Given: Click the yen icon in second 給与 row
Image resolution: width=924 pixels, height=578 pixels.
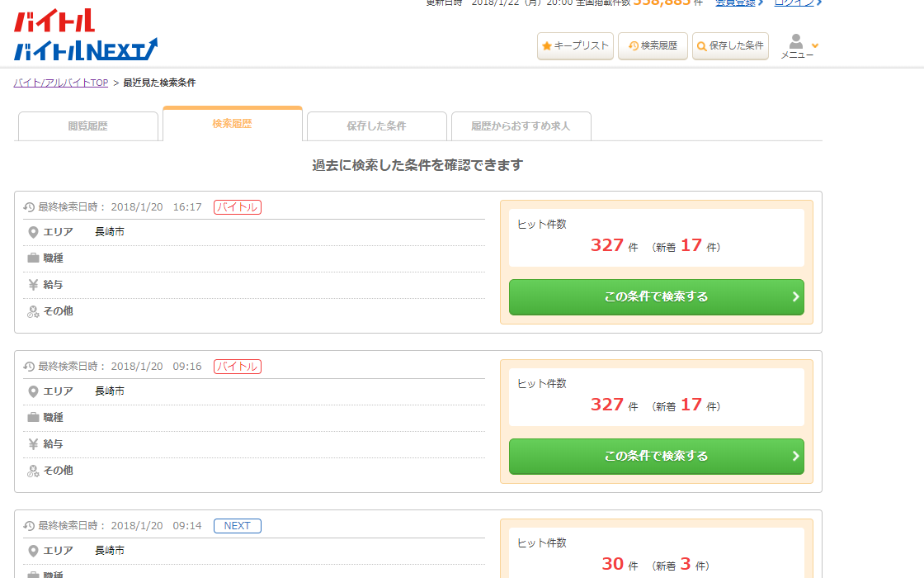Looking at the screenshot, I should [x=33, y=444].
